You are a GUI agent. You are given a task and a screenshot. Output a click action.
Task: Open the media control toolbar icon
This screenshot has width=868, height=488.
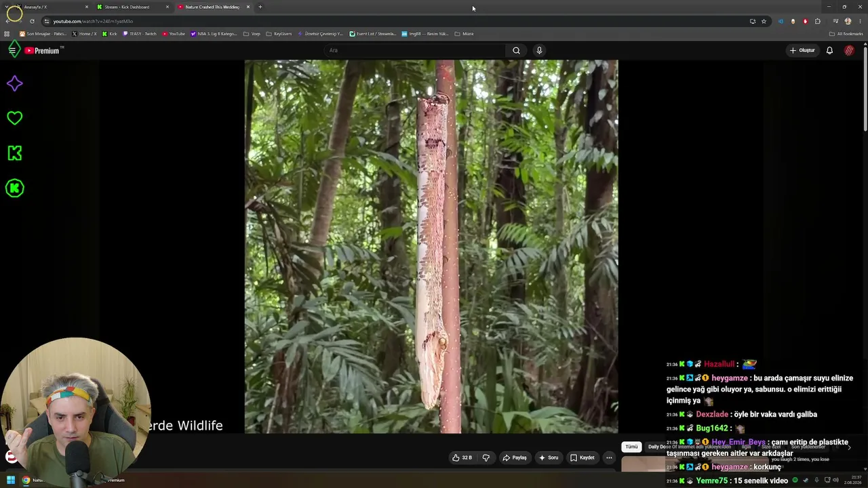coord(835,21)
